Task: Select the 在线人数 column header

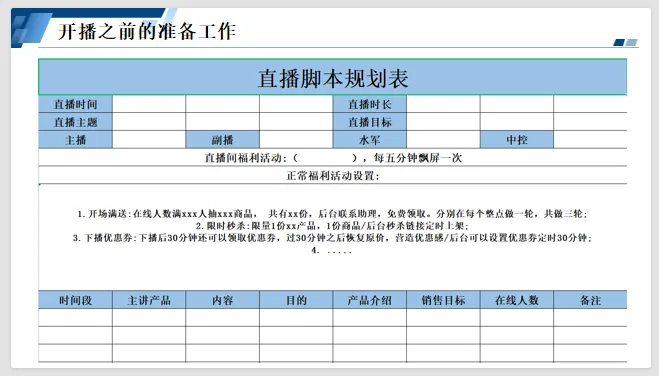Action: (x=517, y=300)
